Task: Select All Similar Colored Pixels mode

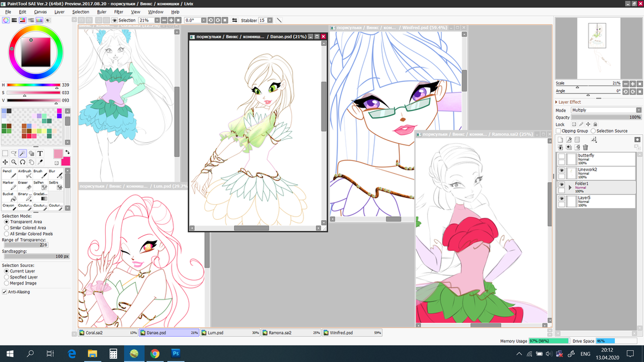Action: (x=7, y=234)
